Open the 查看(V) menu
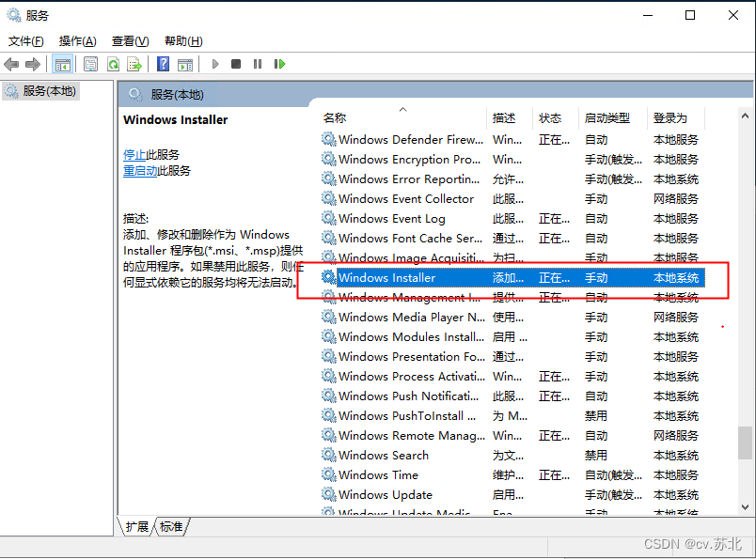The height and width of the screenshot is (559, 756). coord(130,41)
